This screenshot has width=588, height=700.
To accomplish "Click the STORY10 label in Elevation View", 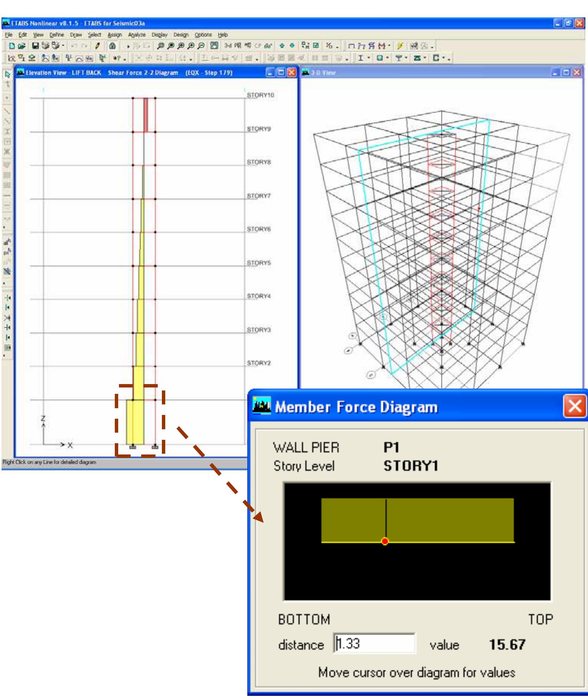I will point(260,95).
